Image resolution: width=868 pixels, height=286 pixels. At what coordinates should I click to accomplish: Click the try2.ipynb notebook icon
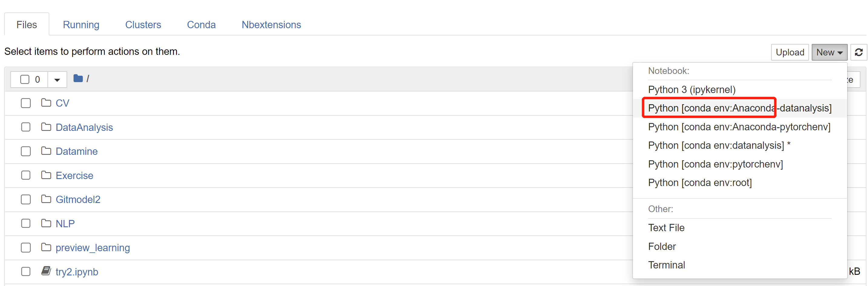(46, 271)
